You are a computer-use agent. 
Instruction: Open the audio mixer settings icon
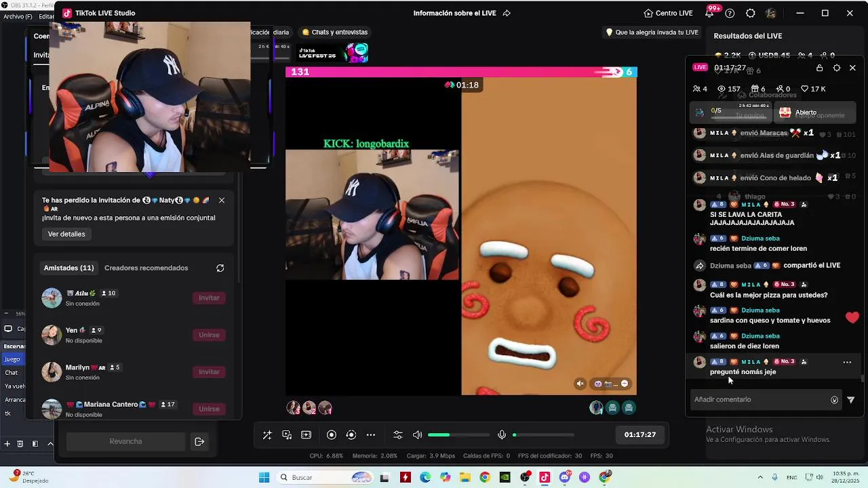click(398, 435)
